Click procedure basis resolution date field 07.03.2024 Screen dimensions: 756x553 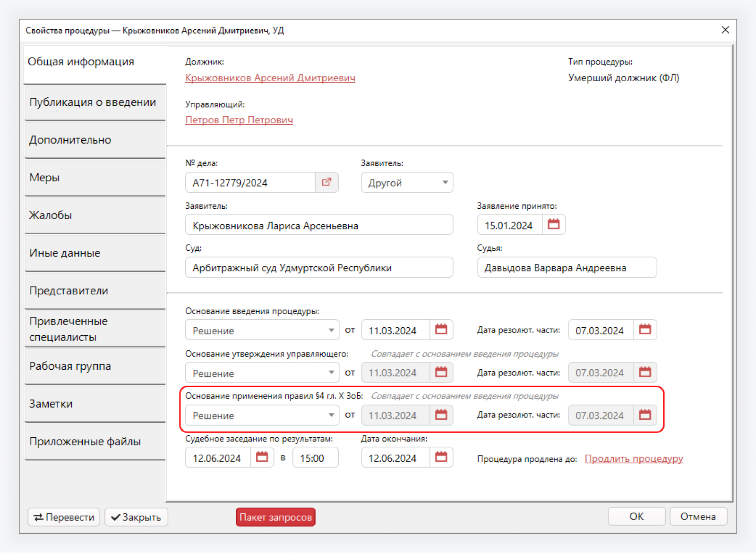pyautogui.click(x=601, y=330)
